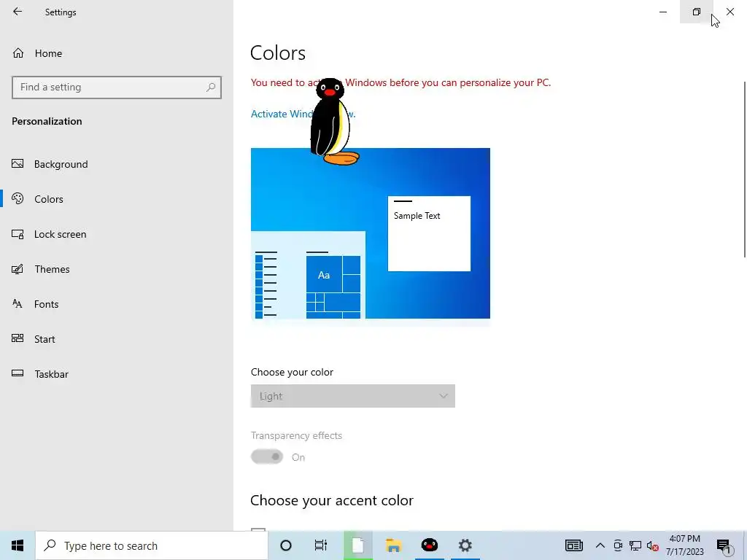
Task: Click the palette icon beside Colors
Action: tap(18, 198)
